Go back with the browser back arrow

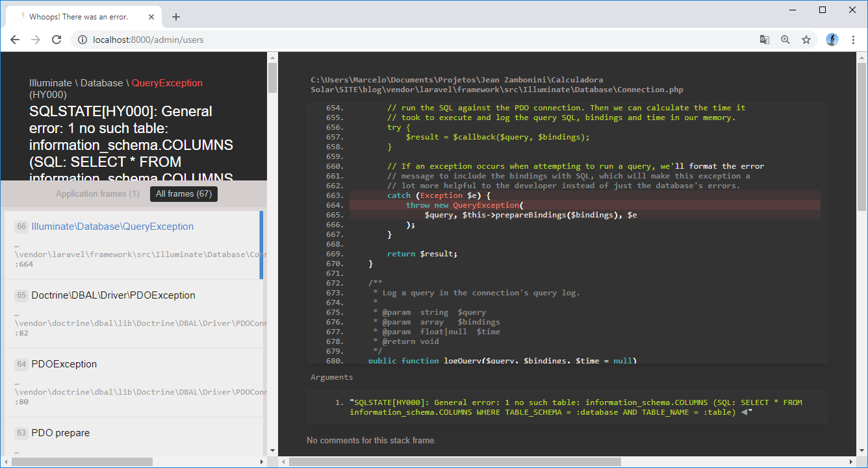[x=15, y=40]
